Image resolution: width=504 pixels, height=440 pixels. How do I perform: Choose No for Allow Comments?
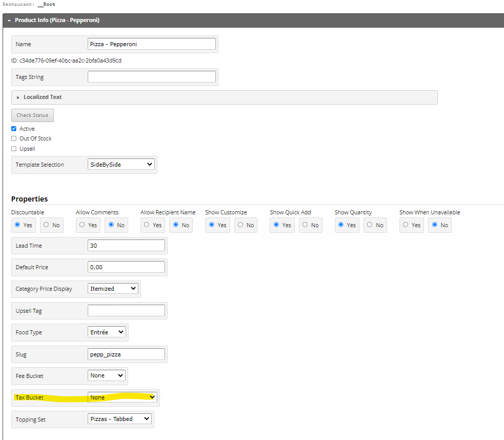pos(111,225)
